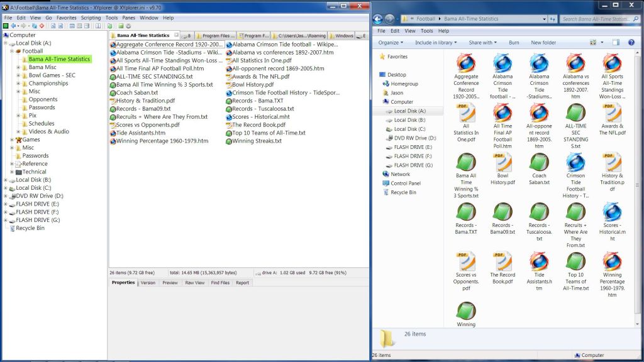Toggle the Explorer preview pane button
Screen dimensions: 644x362
click(x=616, y=43)
